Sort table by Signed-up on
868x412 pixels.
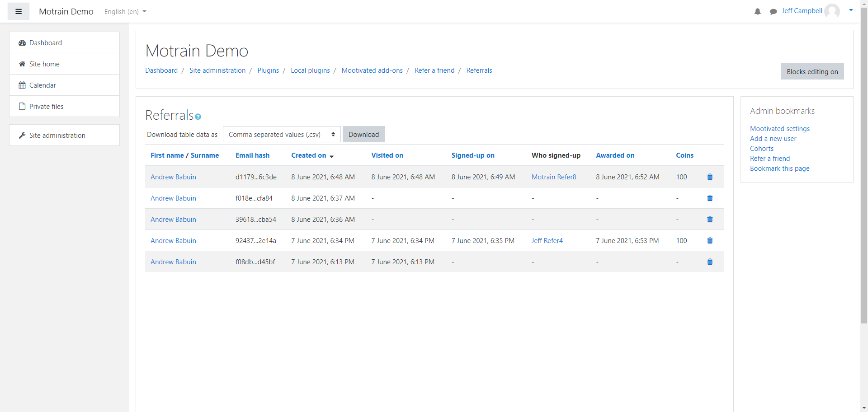(473, 155)
